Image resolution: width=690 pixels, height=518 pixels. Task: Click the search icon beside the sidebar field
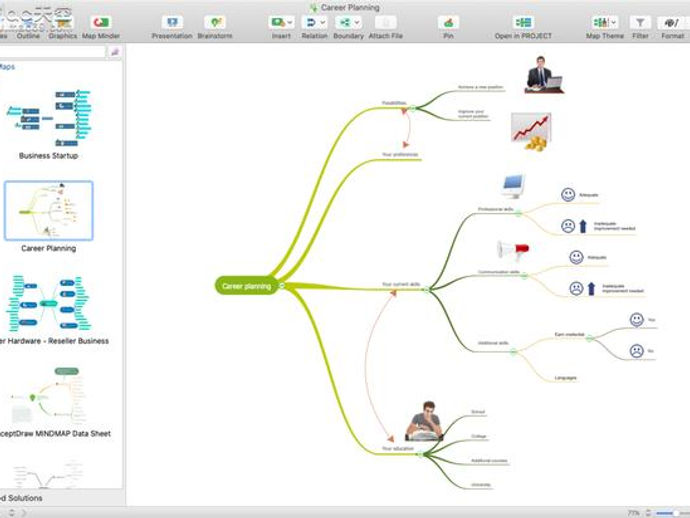tap(114, 52)
